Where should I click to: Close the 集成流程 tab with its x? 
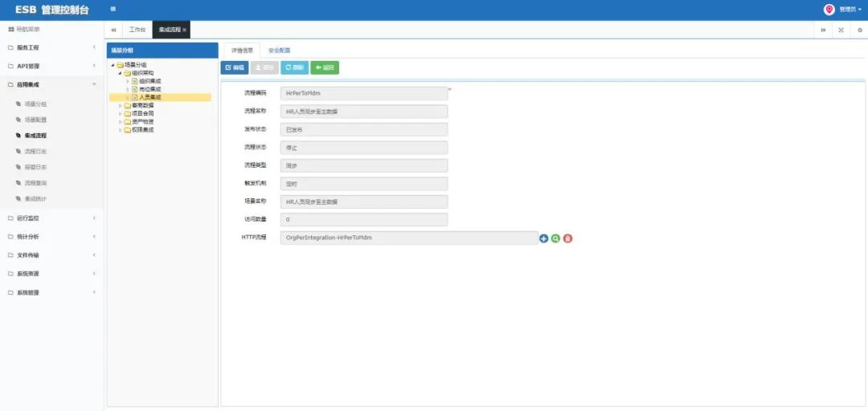tap(184, 30)
